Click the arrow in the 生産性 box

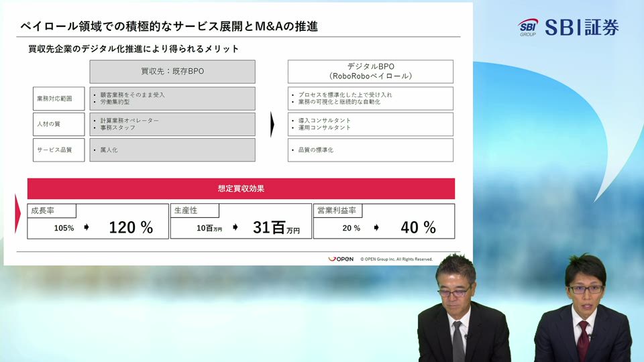coord(235,228)
